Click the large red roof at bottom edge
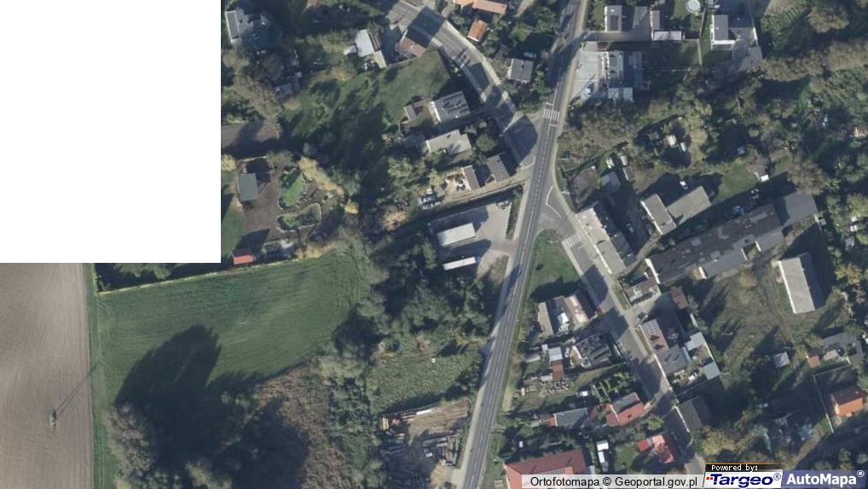 (x=546, y=469)
